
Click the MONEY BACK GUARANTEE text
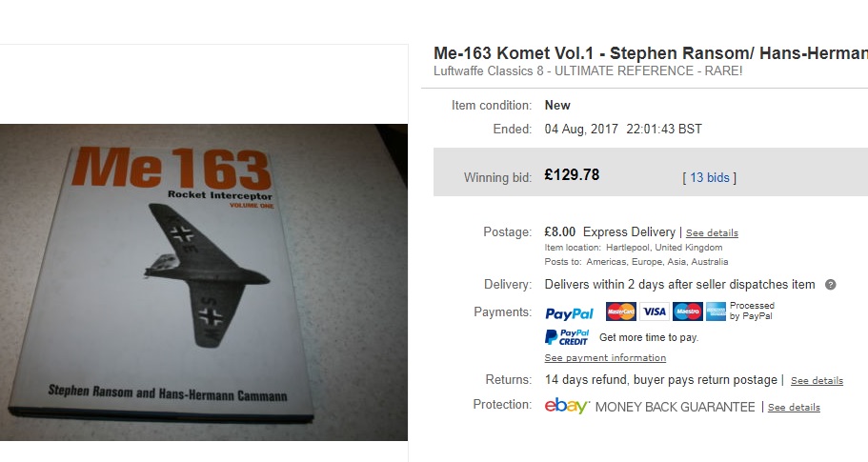(675, 407)
